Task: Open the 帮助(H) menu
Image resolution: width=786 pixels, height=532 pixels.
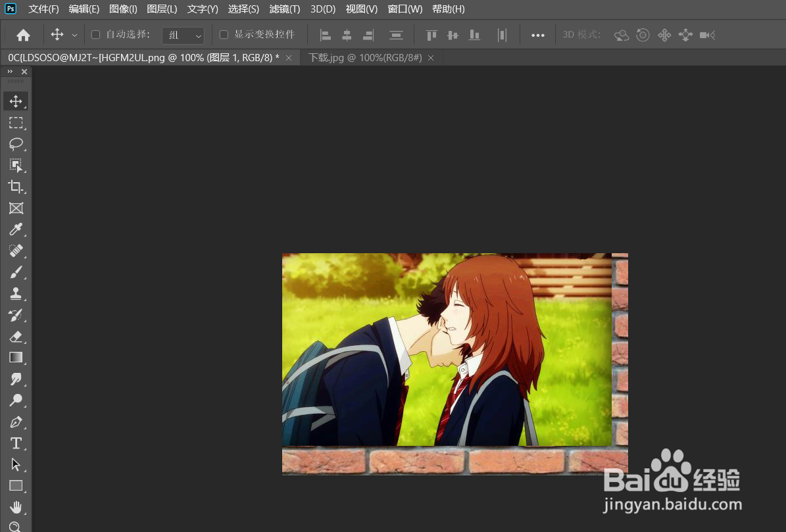Action: pos(448,9)
